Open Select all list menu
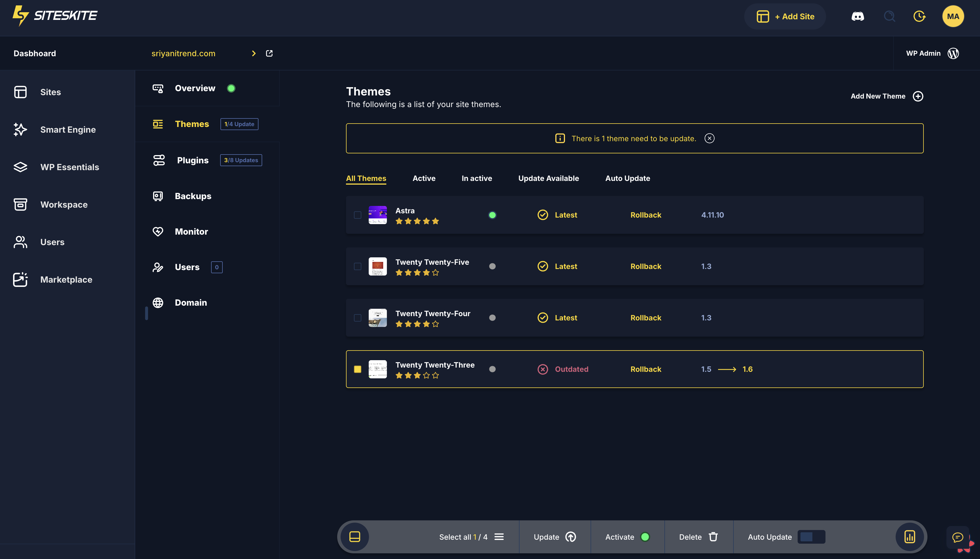The height and width of the screenshot is (559, 980). (499, 537)
